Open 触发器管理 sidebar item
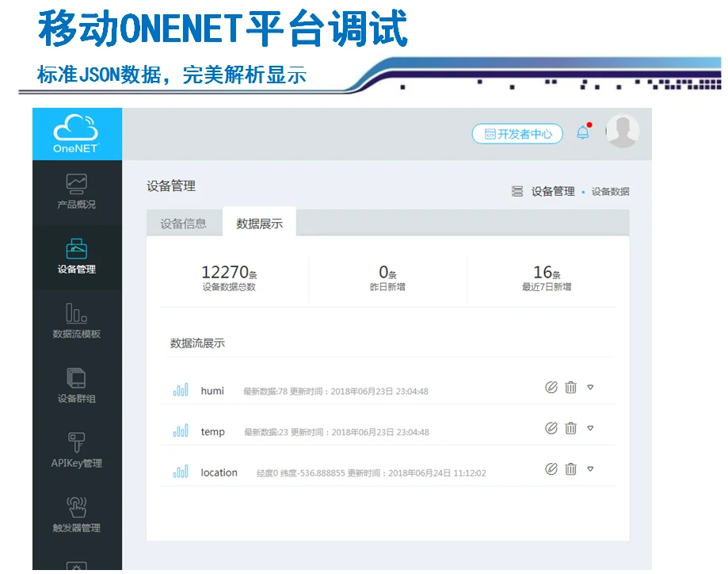Viewport: 728px width, 574px height. [x=77, y=515]
